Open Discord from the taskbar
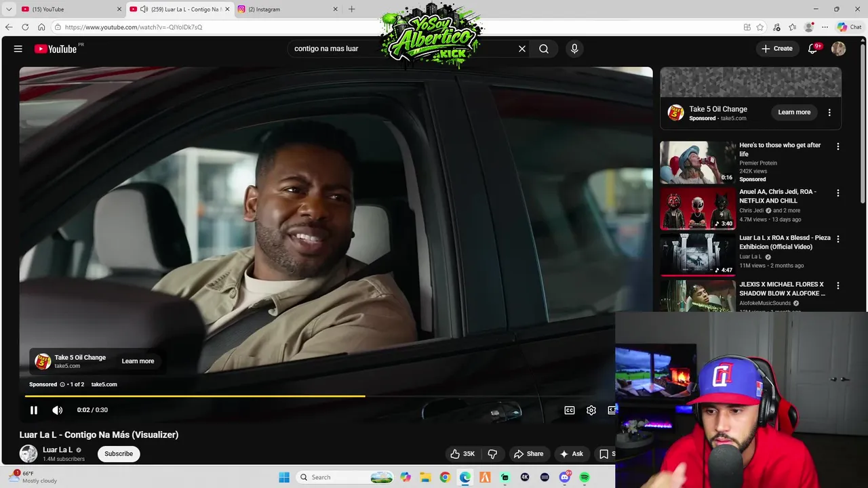The width and height of the screenshot is (868, 488). [x=565, y=477]
